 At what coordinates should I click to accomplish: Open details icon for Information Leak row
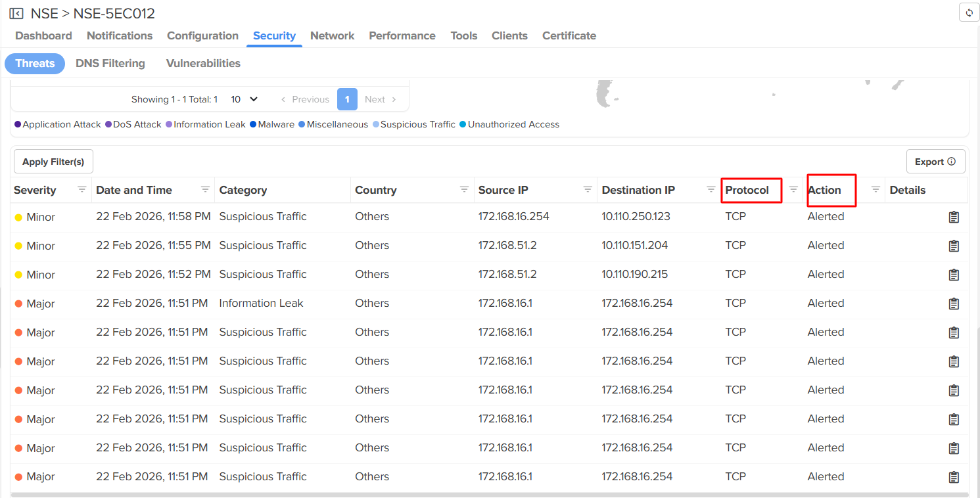click(954, 304)
